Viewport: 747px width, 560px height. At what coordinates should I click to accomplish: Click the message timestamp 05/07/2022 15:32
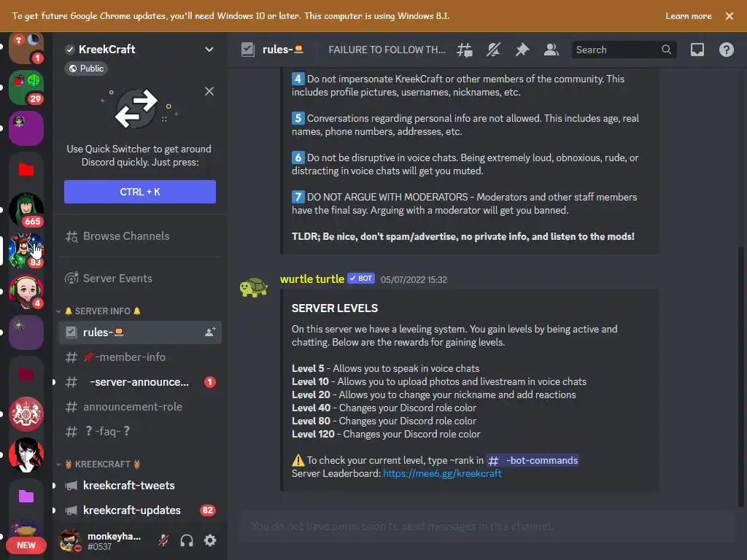[x=414, y=280]
